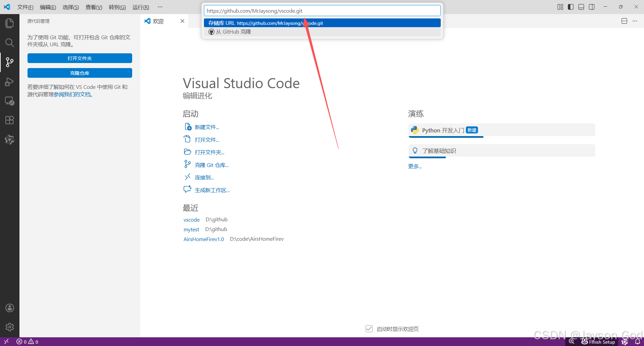
Task: Open the 查看(V) menu
Action: point(94,7)
